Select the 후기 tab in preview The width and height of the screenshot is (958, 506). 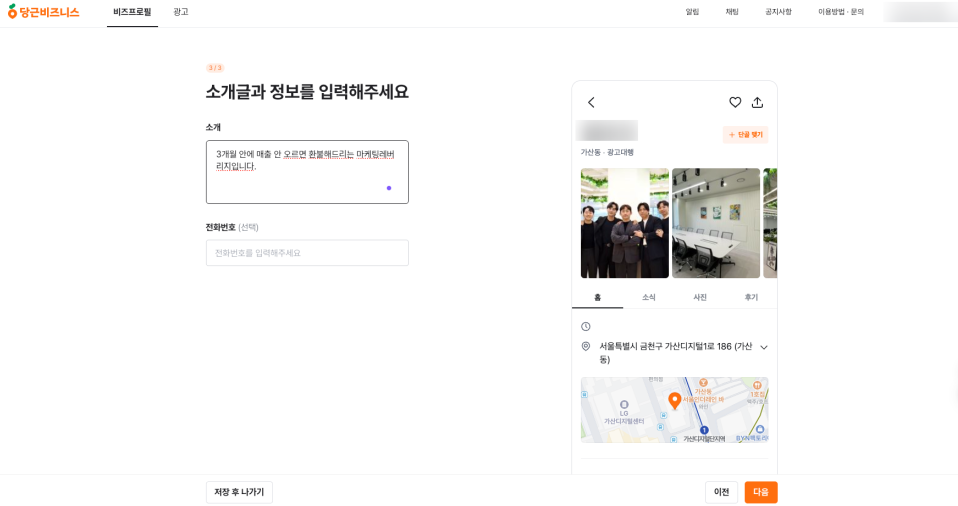pyautogui.click(x=751, y=298)
